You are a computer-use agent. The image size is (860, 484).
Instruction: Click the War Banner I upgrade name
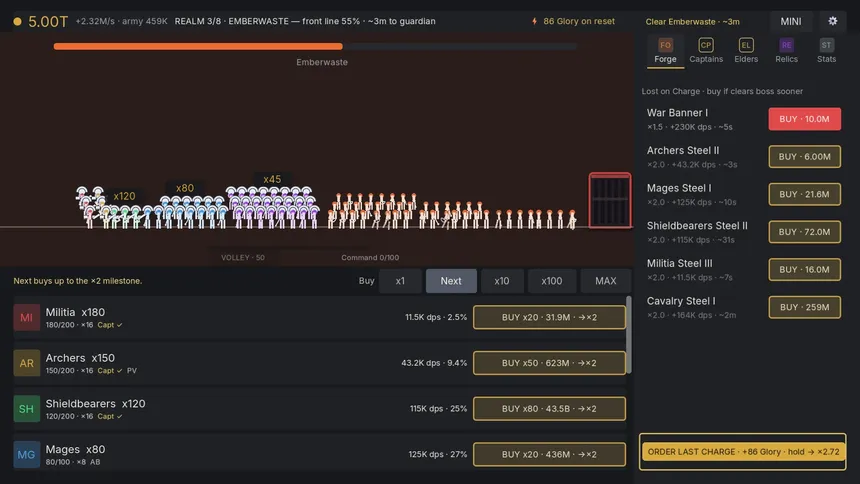[x=677, y=112]
